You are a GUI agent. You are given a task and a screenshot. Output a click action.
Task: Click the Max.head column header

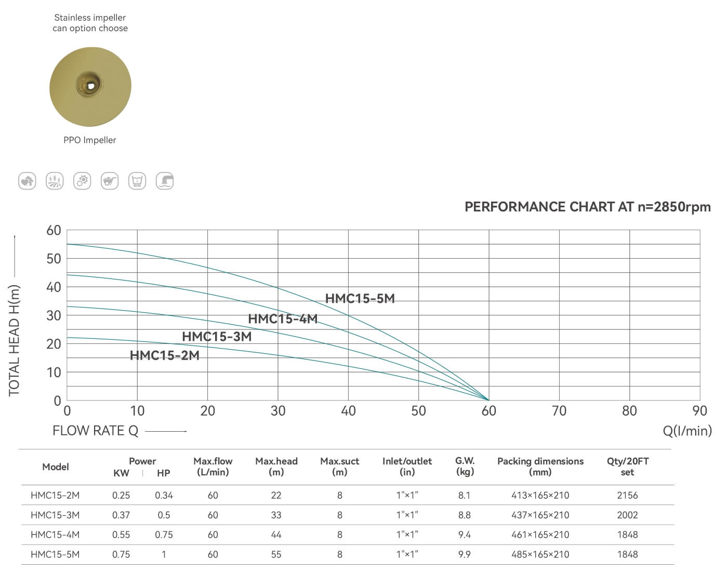pyautogui.click(x=276, y=467)
